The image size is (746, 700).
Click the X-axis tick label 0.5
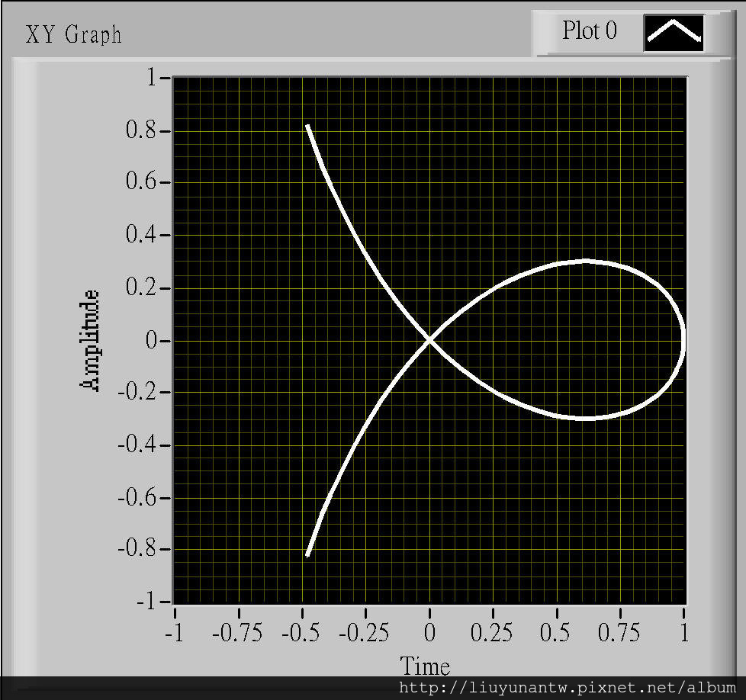555,632
